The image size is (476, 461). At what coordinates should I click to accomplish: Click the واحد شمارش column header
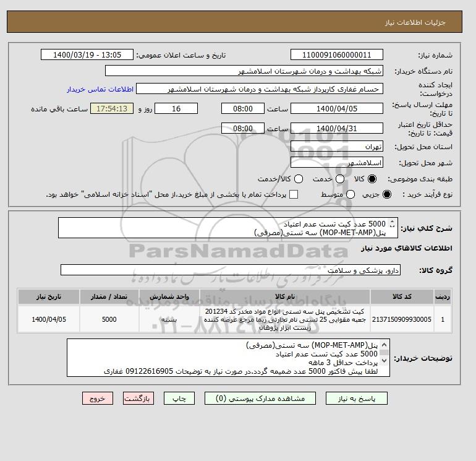pos(169,296)
